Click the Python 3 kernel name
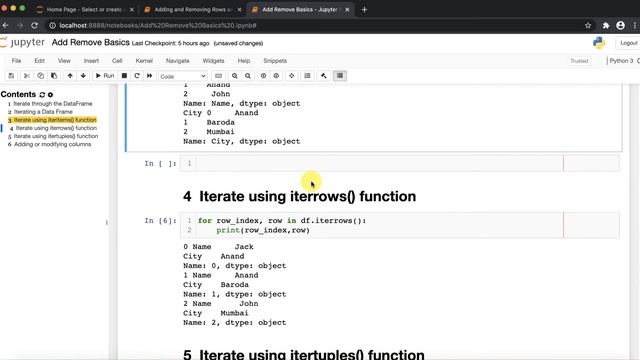Viewport: 640px width, 360px height. click(621, 61)
